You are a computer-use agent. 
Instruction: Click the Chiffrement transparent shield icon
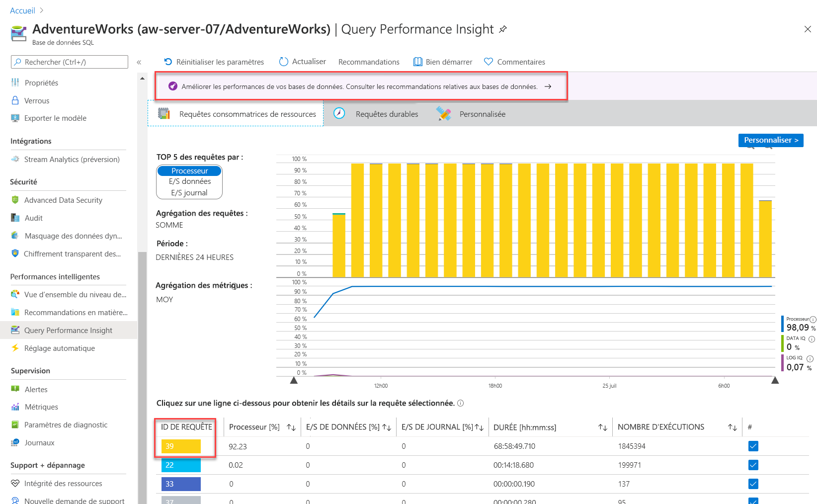(15, 253)
